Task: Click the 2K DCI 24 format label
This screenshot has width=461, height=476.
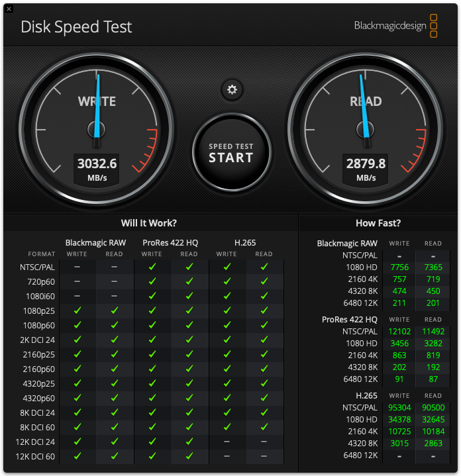Action: point(37,340)
